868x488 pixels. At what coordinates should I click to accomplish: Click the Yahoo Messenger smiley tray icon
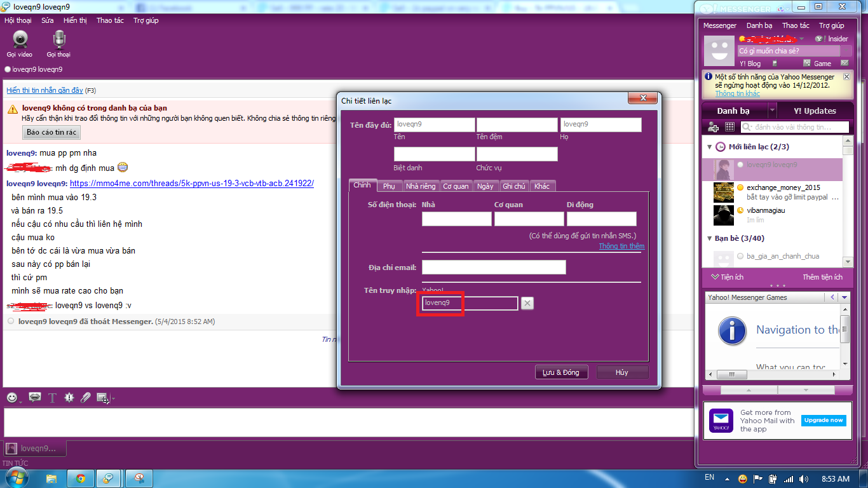click(743, 478)
